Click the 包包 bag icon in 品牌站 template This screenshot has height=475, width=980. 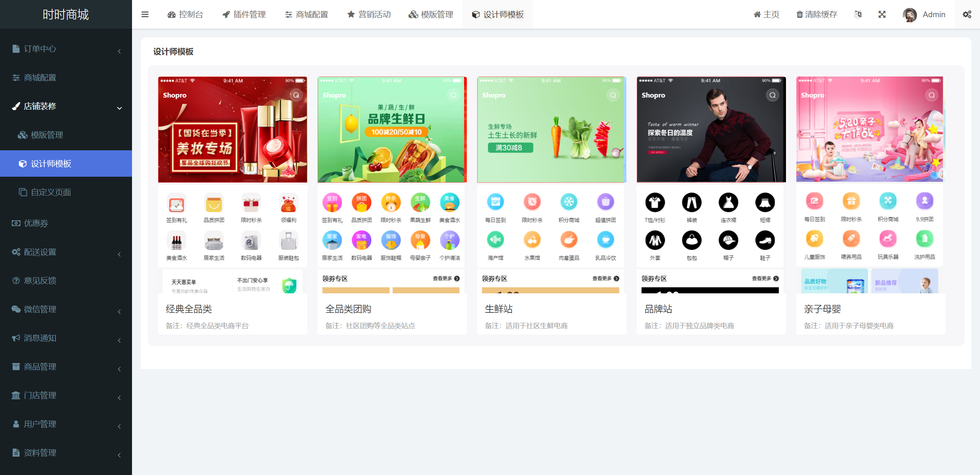pyautogui.click(x=692, y=240)
